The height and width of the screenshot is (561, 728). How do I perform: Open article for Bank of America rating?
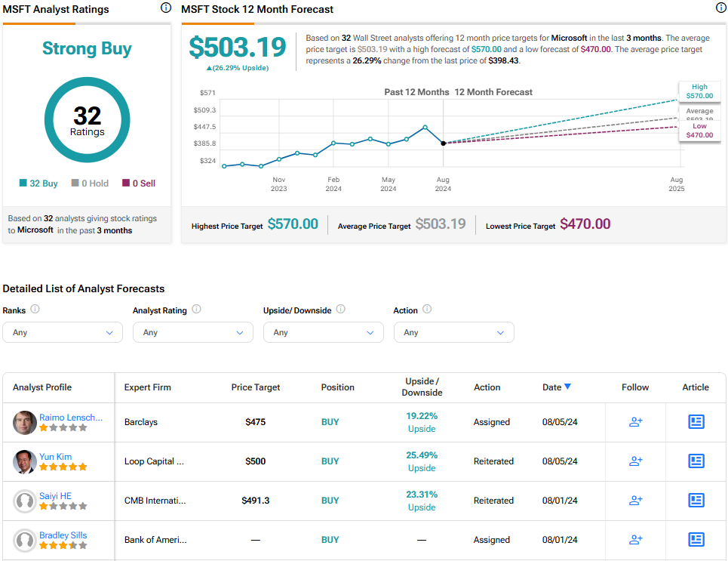pyautogui.click(x=696, y=539)
